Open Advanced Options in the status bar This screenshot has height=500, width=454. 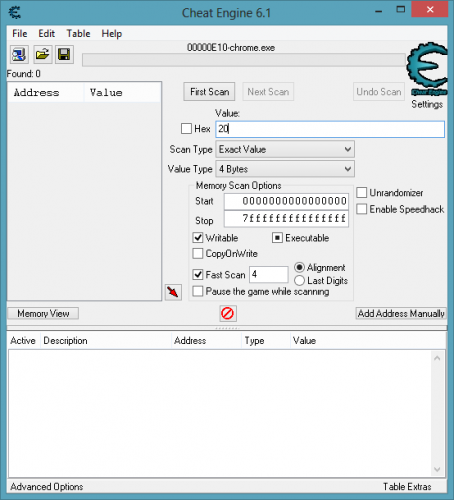coord(47,487)
